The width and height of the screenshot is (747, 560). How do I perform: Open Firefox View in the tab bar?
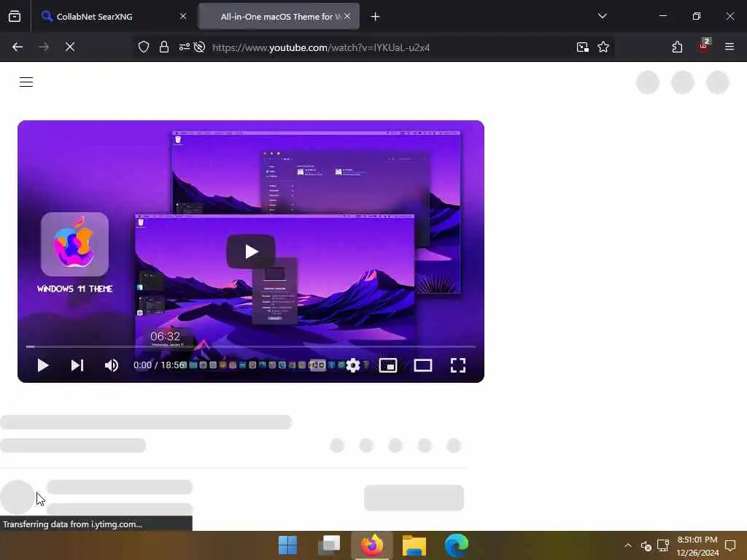click(x=15, y=17)
